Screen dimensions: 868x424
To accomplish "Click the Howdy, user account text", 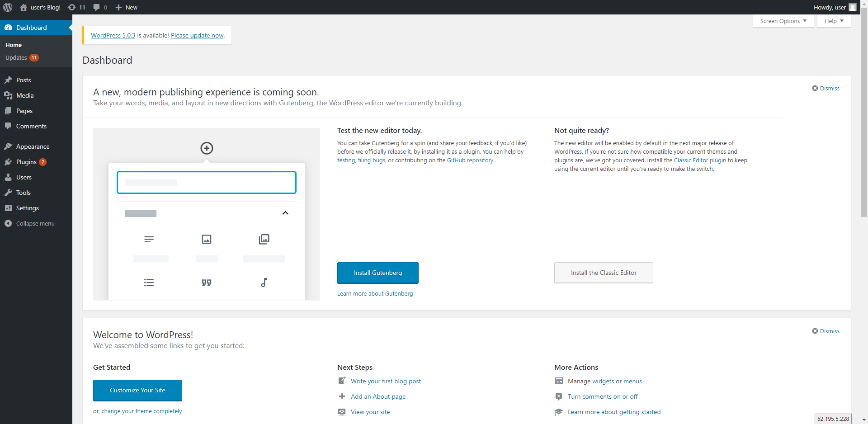I will click(830, 7).
